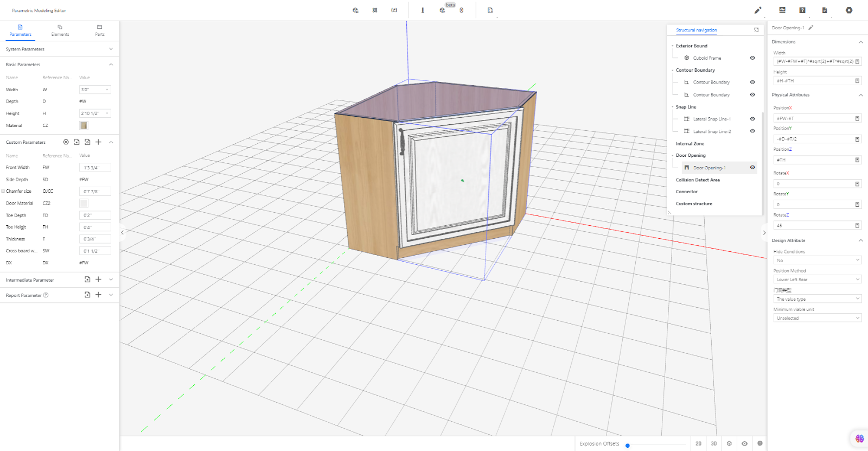Hide the Cuboid Frame with its eye icon
The image size is (868, 451).
pos(752,58)
